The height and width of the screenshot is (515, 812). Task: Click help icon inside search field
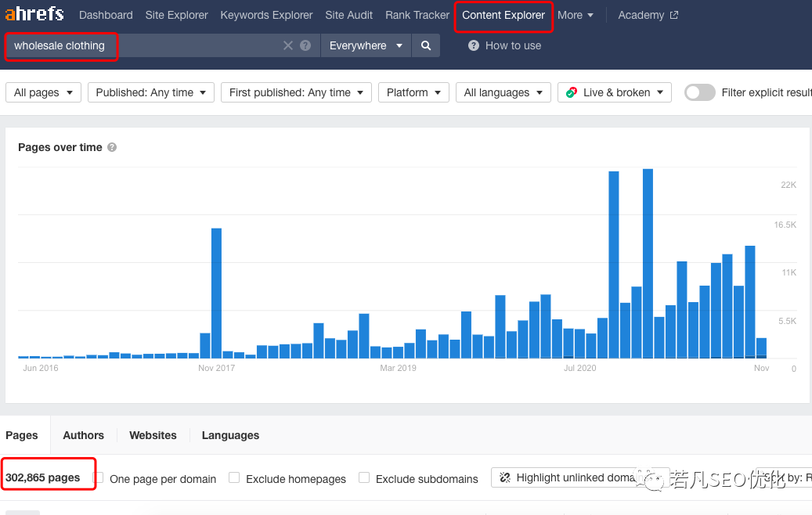point(305,45)
